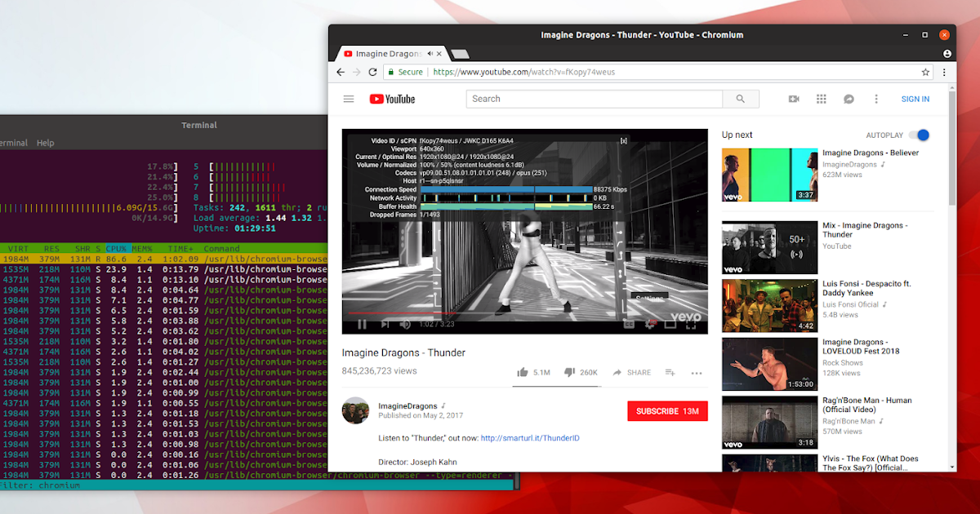Open the smarturl.it/ThunderID link
This screenshot has height=514, width=980.
click(530, 438)
